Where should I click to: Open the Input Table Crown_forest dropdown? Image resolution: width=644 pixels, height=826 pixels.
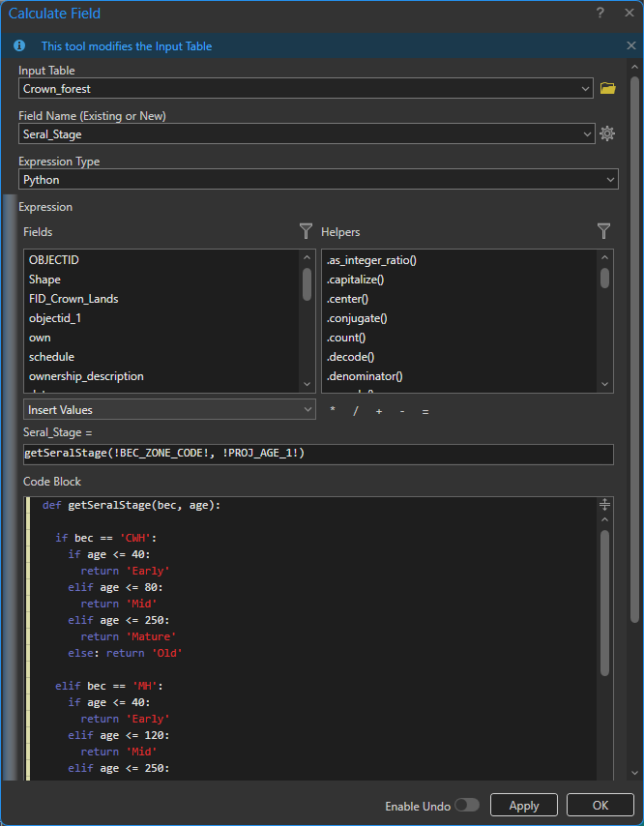click(306, 88)
